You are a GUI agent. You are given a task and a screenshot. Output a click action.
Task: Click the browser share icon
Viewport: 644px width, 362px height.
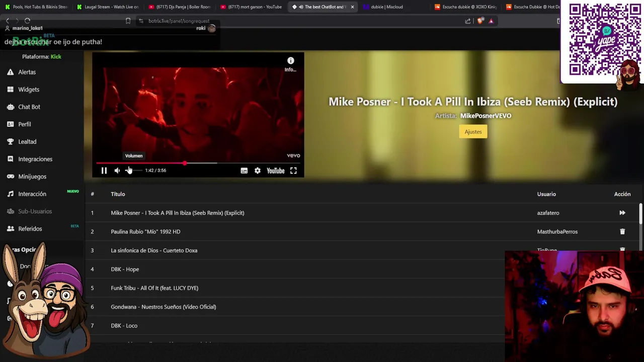pyautogui.click(x=468, y=21)
